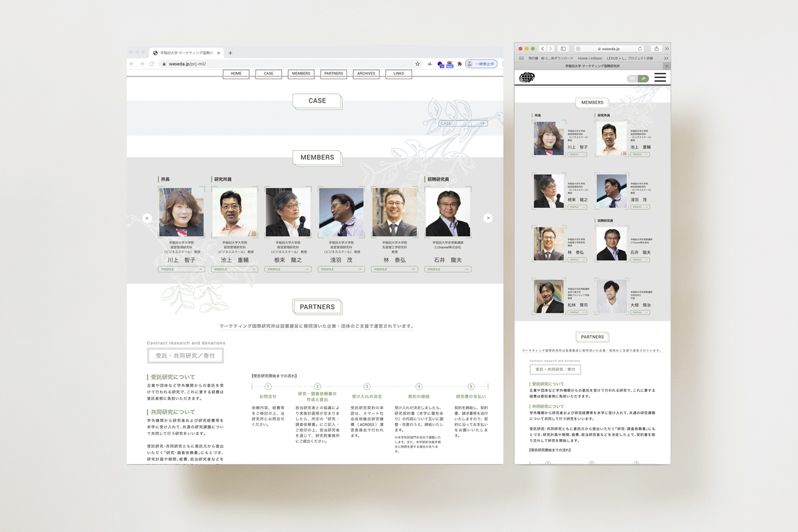Open LINKS in the site navigation

pos(399,74)
